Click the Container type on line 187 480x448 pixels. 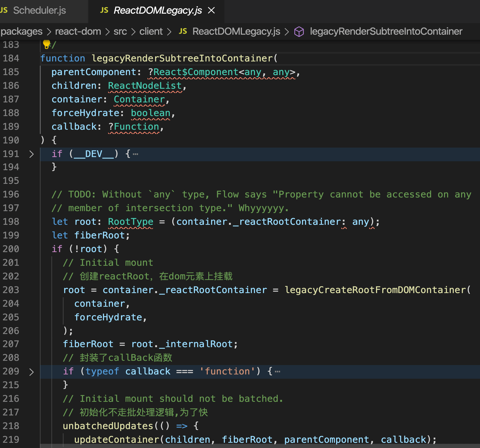139,99
